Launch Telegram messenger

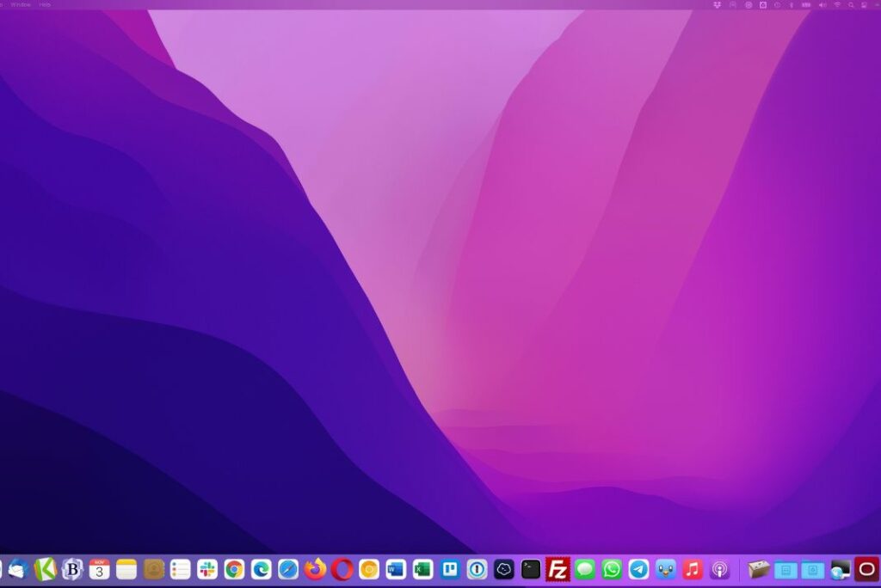pos(638,569)
